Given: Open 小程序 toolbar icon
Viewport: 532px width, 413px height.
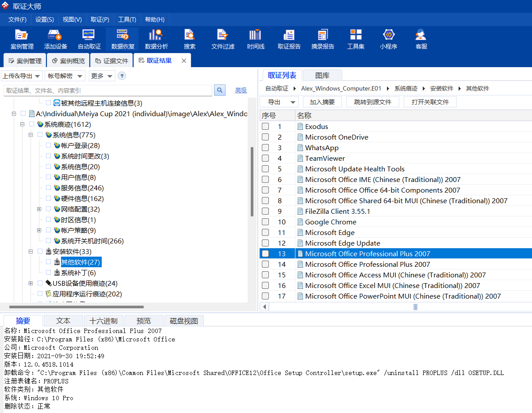Looking at the screenshot, I should (388, 39).
